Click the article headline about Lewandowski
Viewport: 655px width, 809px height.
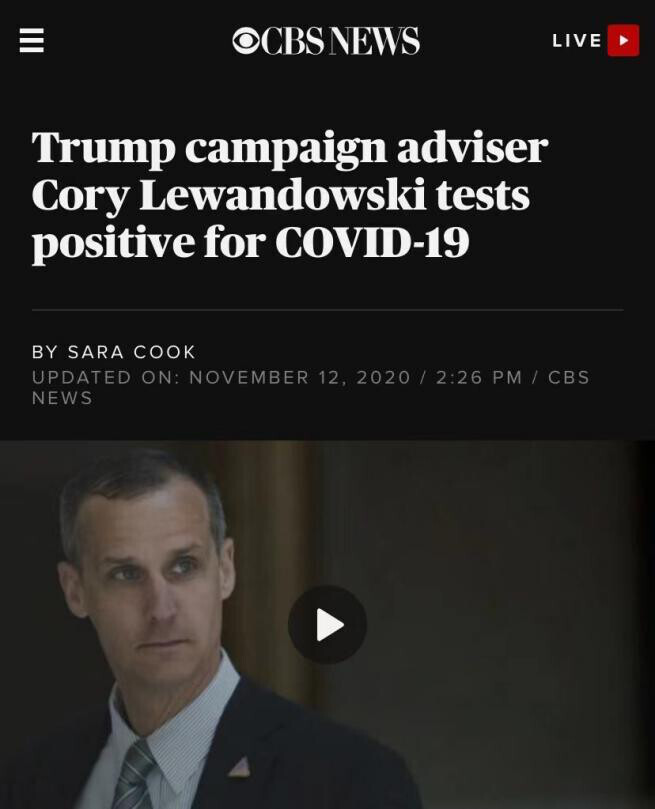click(289, 195)
